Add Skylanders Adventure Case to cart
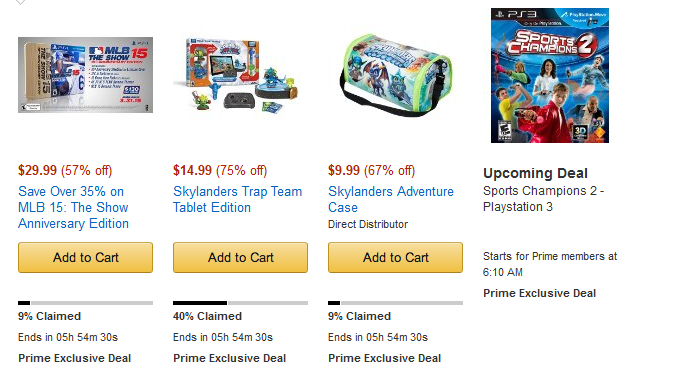Viewport: 673px width, 378px height. tap(395, 257)
